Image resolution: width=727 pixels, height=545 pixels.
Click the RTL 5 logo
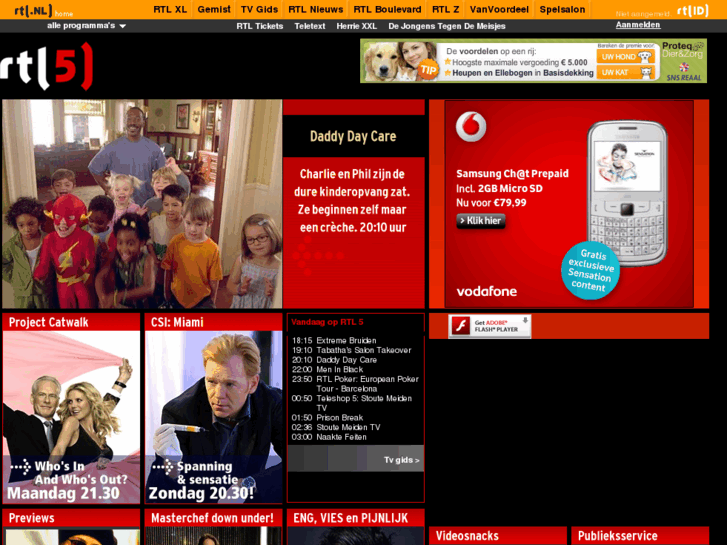pos(46,66)
